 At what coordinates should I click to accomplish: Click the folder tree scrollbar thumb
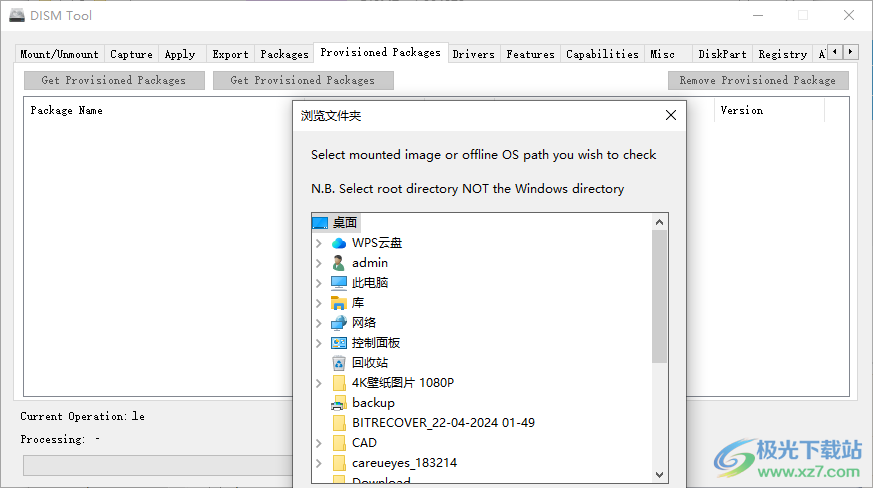pyautogui.click(x=659, y=296)
